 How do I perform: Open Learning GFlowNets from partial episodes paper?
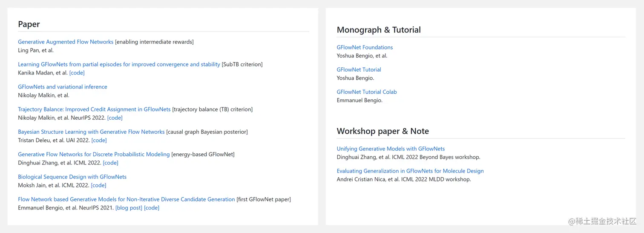click(119, 64)
